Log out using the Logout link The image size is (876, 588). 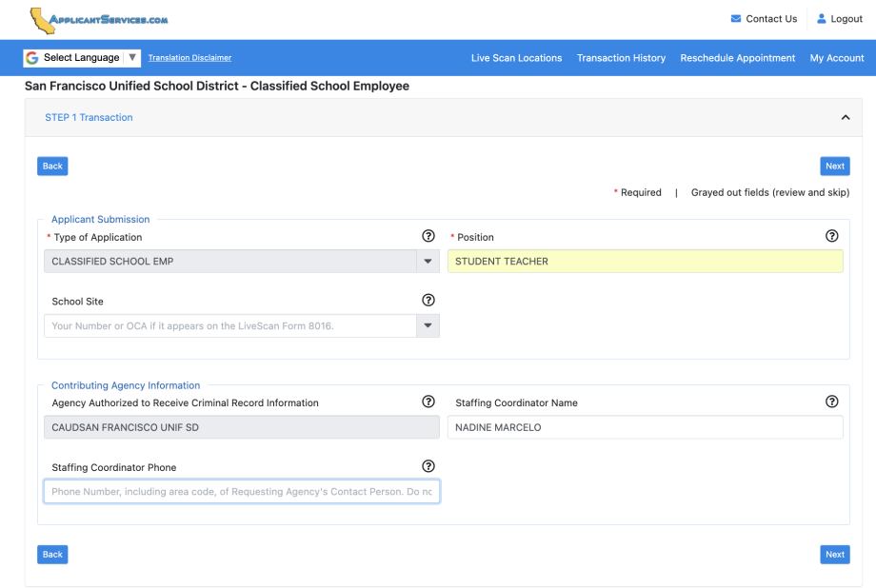click(839, 19)
